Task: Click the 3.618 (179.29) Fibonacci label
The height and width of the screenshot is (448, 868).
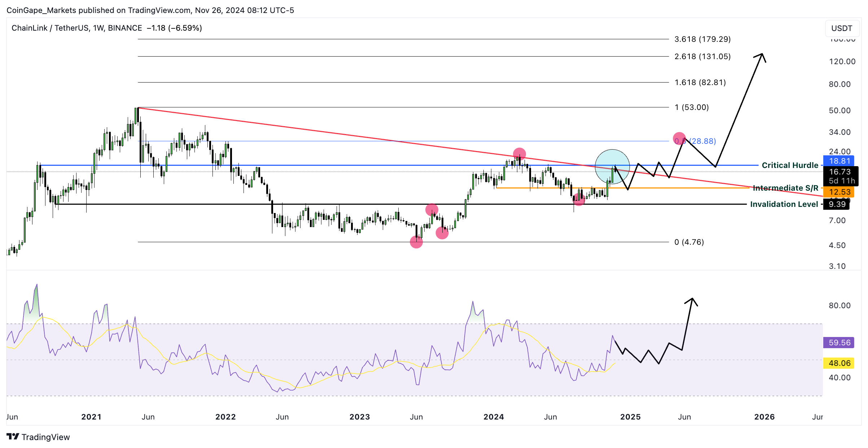Action: [702, 39]
